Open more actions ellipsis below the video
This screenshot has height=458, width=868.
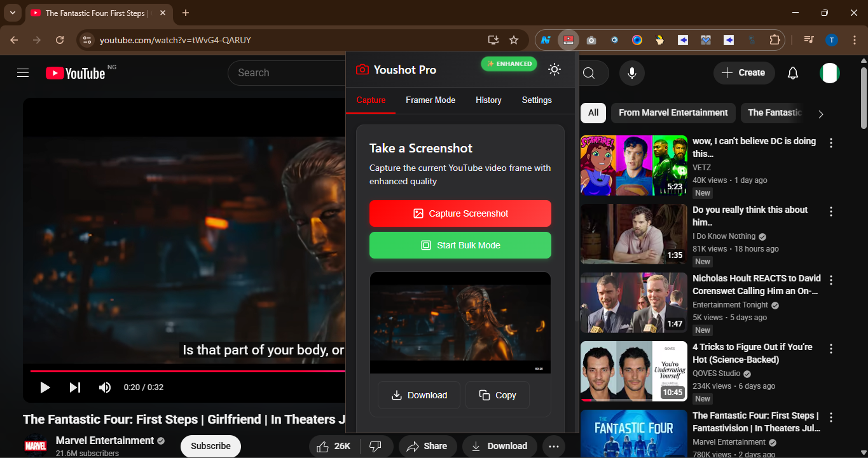click(554, 446)
